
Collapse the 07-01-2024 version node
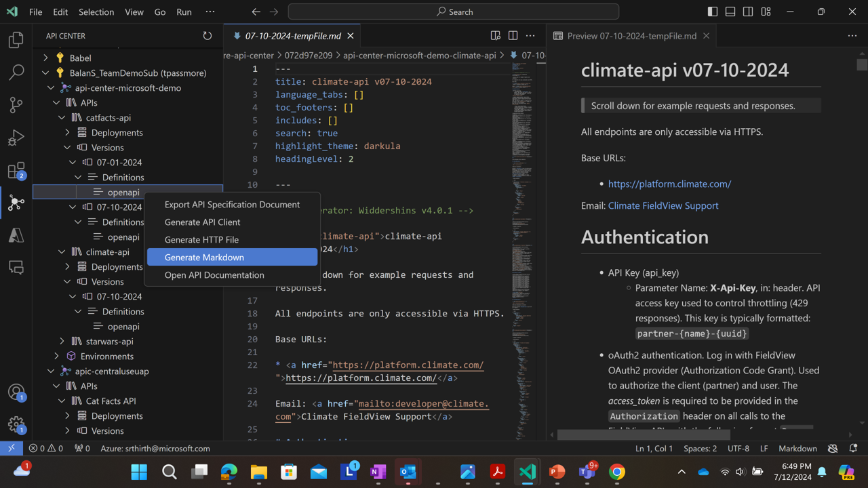(x=73, y=162)
